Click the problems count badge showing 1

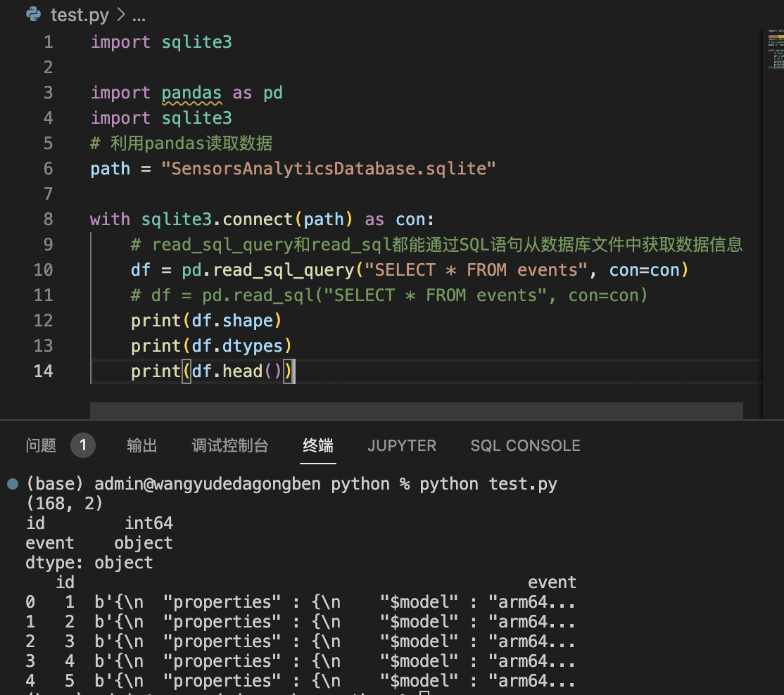[84, 444]
